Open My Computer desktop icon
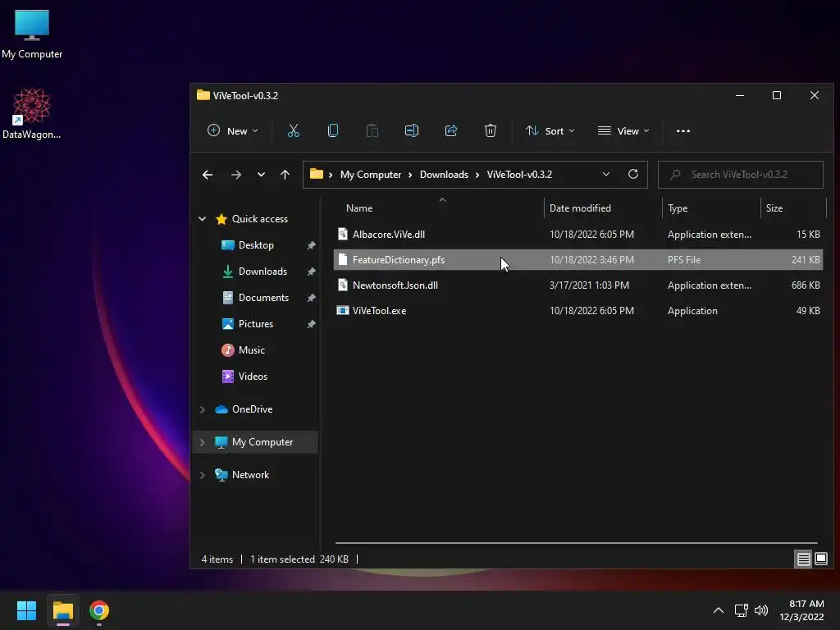The height and width of the screenshot is (630, 840). 32,33
